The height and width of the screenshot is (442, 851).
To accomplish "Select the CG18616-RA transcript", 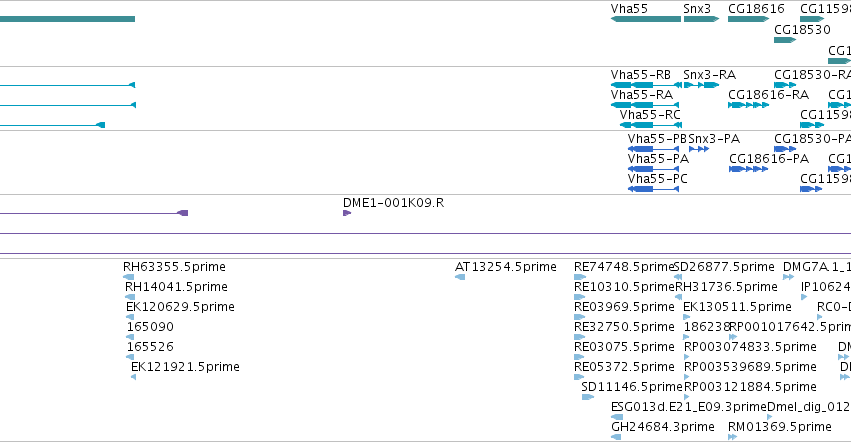I will (x=748, y=105).
